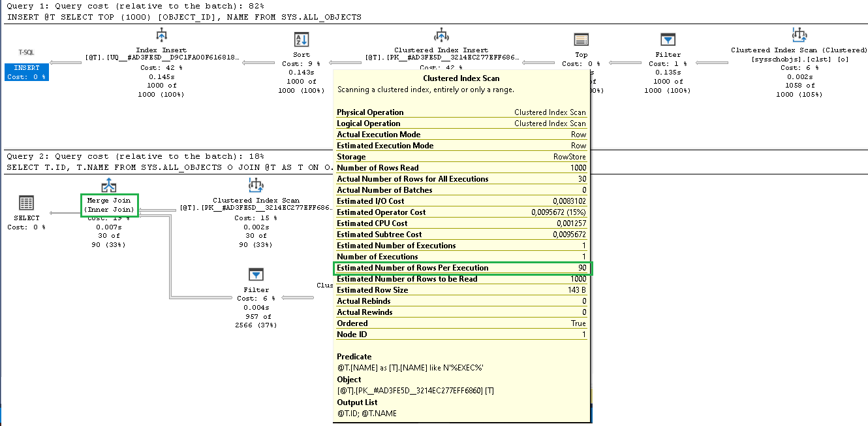This screenshot has height=426, width=868.
Task: Click '2566 (37%)' under the Query 2 Filter
Action: pyautogui.click(x=256, y=325)
